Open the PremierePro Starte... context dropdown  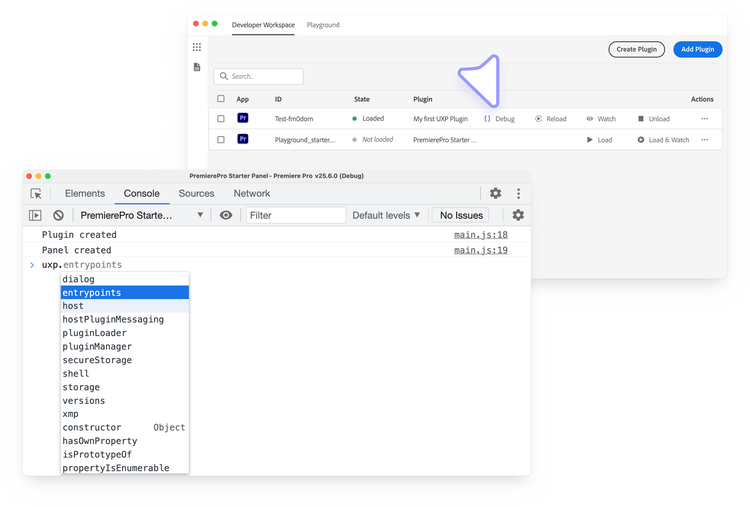(142, 215)
